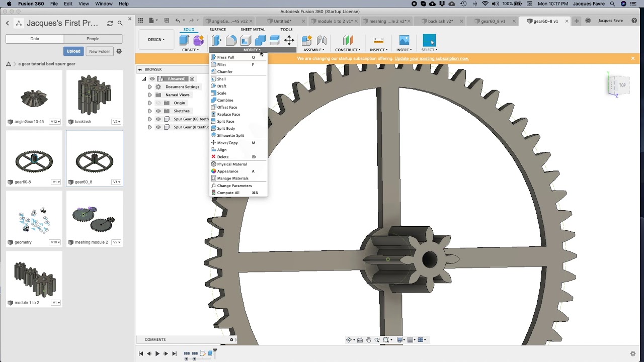Play the design timeline
This screenshot has width=644, height=362.
tap(157, 354)
